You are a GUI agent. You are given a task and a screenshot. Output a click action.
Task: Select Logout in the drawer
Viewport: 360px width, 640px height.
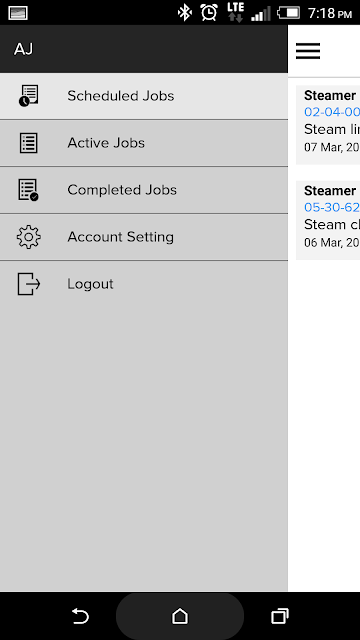click(x=144, y=284)
